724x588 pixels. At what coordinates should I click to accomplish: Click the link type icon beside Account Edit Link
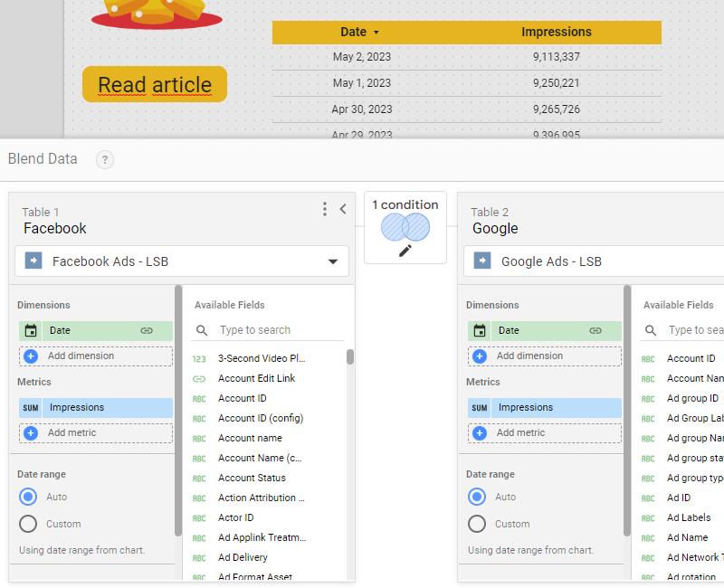pos(199,379)
